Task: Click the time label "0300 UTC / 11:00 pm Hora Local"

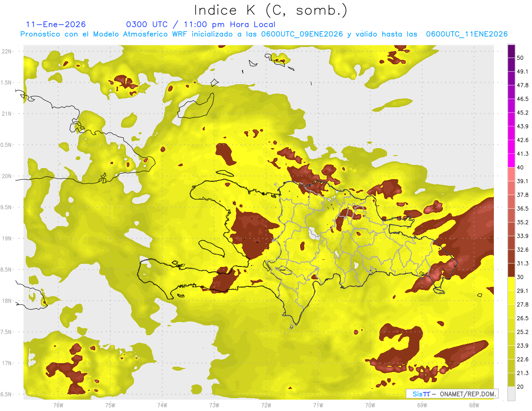Action: pos(200,24)
